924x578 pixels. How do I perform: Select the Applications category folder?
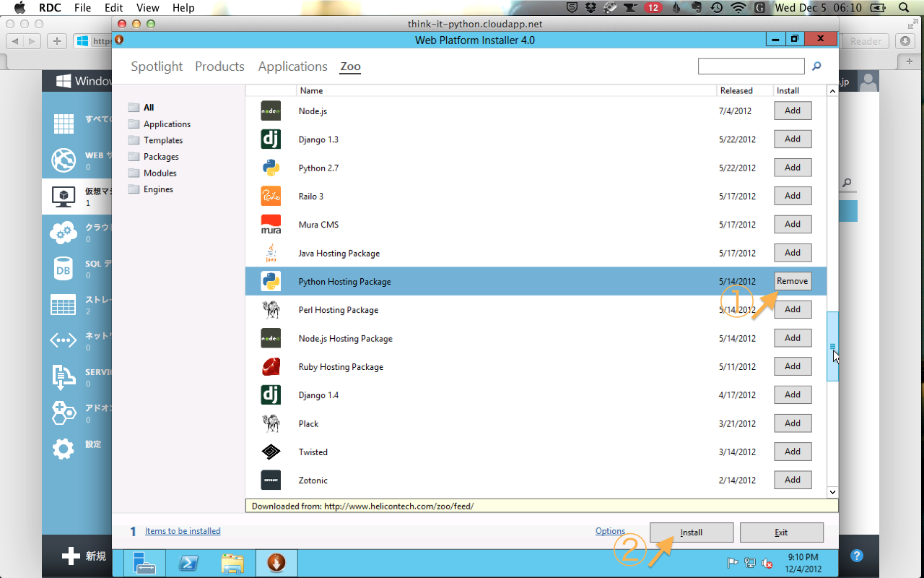160,124
